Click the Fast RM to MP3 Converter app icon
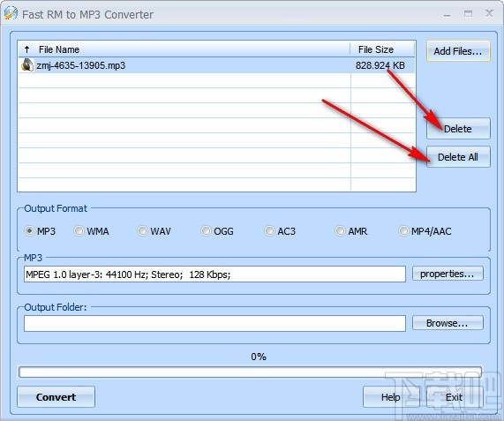Viewport: 504px width, 421px height. coord(11,13)
